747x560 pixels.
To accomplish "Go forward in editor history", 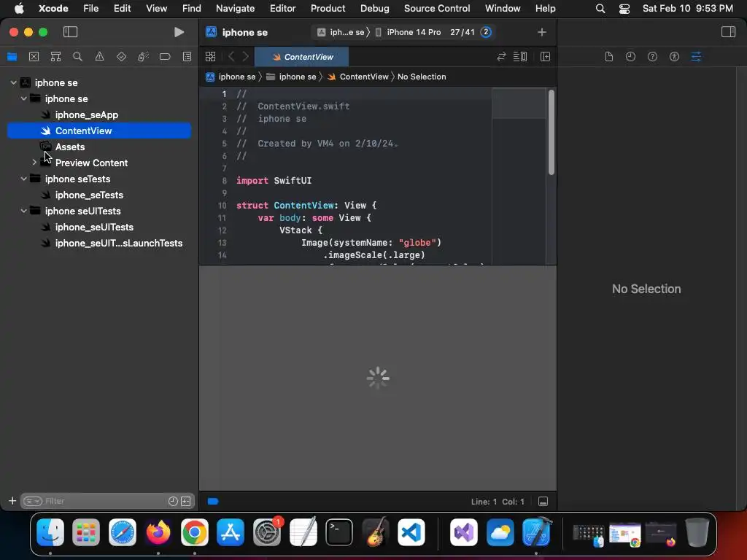I will (x=246, y=57).
